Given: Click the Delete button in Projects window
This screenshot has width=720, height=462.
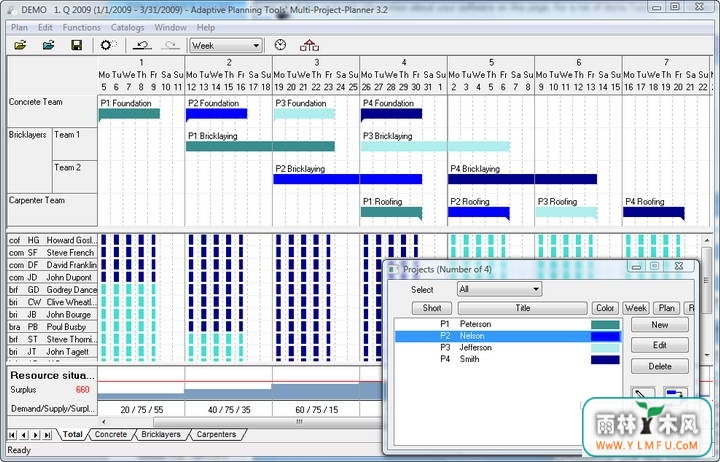Looking at the screenshot, I should [659, 366].
